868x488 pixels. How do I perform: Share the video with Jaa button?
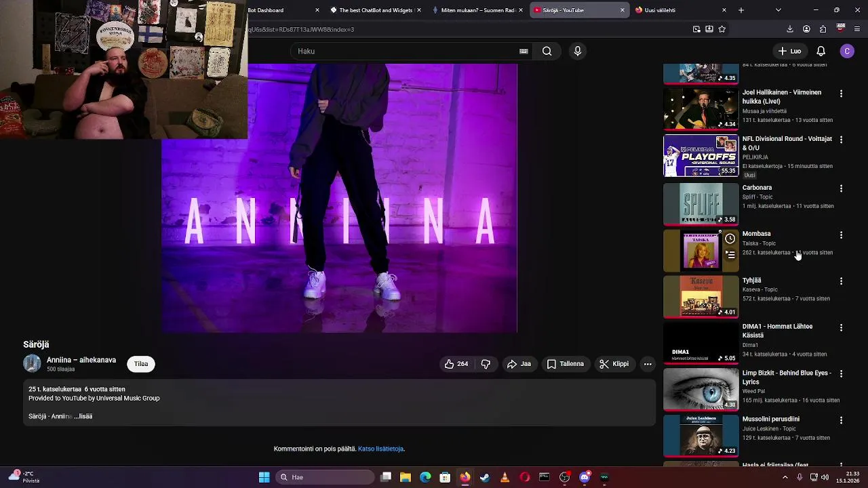pyautogui.click(x=519, y=364)
